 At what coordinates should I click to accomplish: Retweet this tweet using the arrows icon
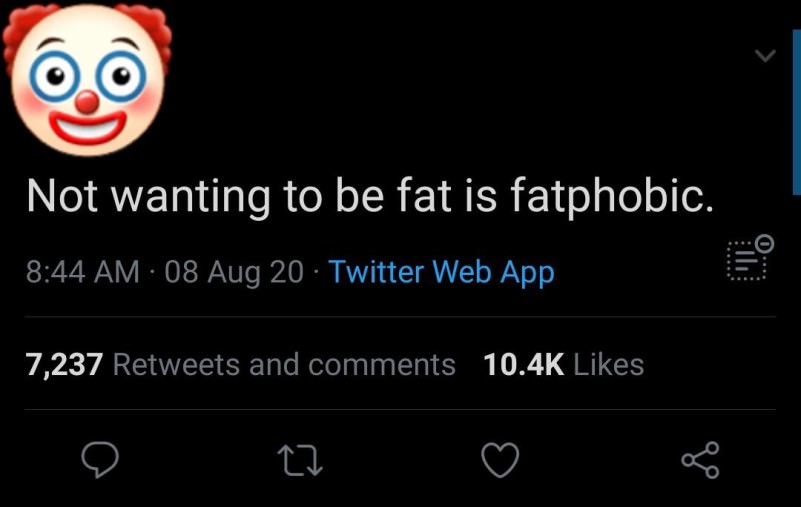pos(301,460)
